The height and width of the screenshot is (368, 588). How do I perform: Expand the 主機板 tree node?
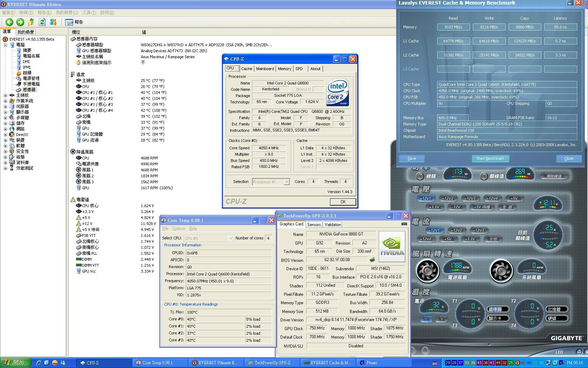click(x=5, y=95)
